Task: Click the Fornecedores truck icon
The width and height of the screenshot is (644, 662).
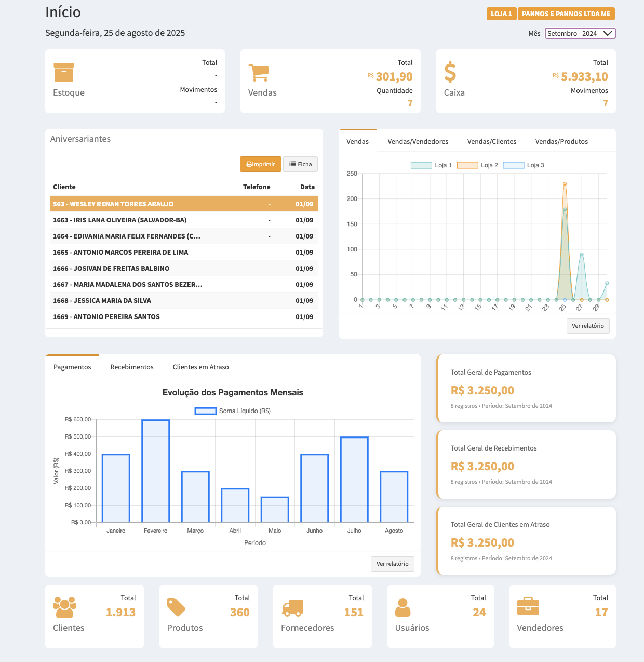Action: (292, 607)
